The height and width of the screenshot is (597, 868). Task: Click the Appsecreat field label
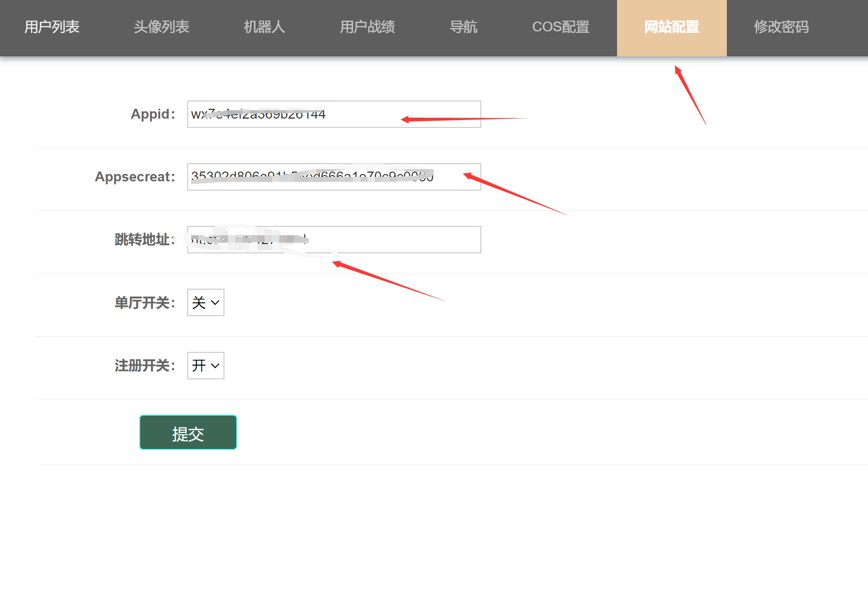tap(135, 177)
